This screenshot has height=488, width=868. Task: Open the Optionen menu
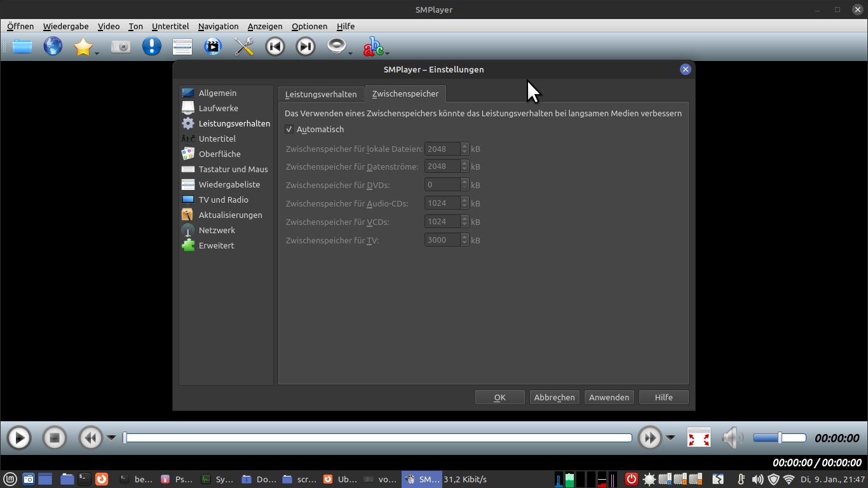[x=309, y=26]
